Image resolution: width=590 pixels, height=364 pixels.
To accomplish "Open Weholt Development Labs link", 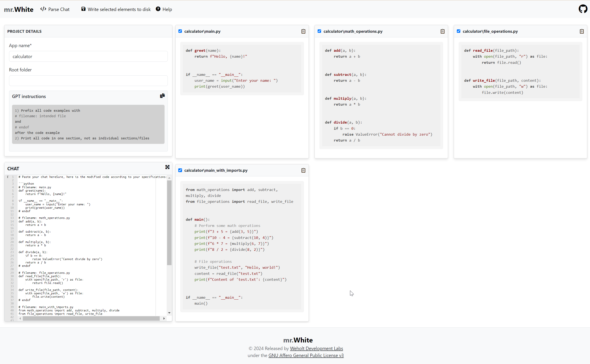I will tap(316, 348).
